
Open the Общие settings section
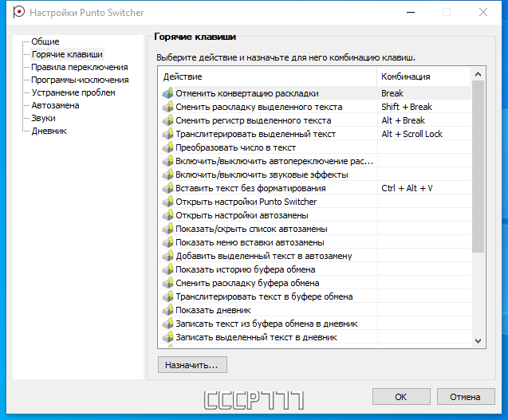45,41
